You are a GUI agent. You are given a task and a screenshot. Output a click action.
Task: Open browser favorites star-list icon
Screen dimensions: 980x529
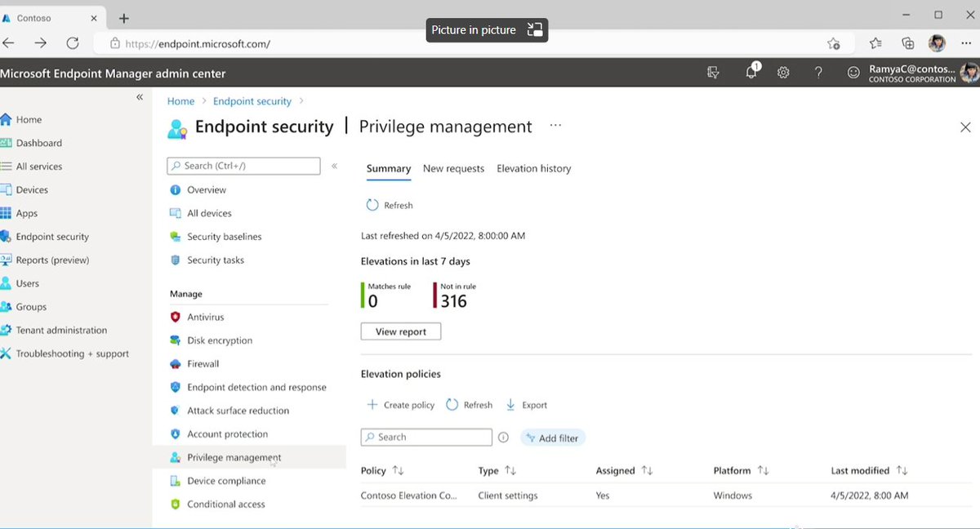click(875, 43)
